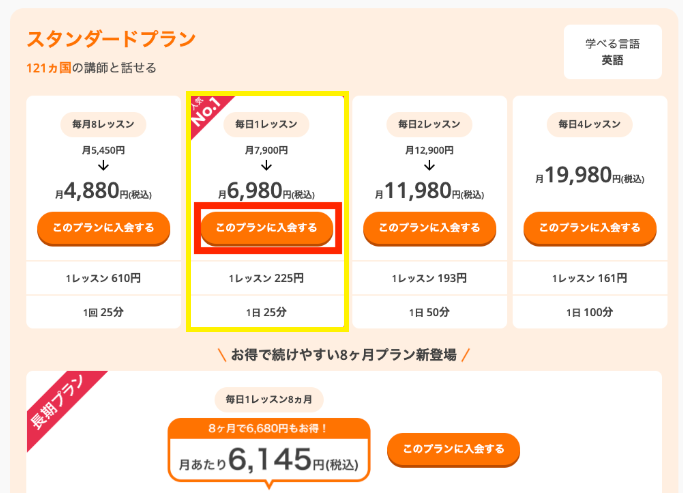Screen dimensions: 683x493
Task: Click join button under 月11,980円 plan
Action: click(x=430, y=228)
